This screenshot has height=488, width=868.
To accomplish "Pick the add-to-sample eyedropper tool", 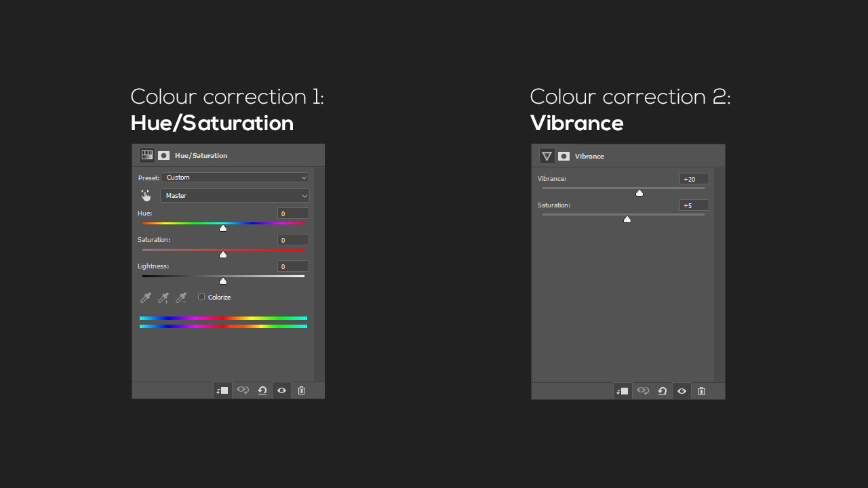I will click(x=163, y=298).
